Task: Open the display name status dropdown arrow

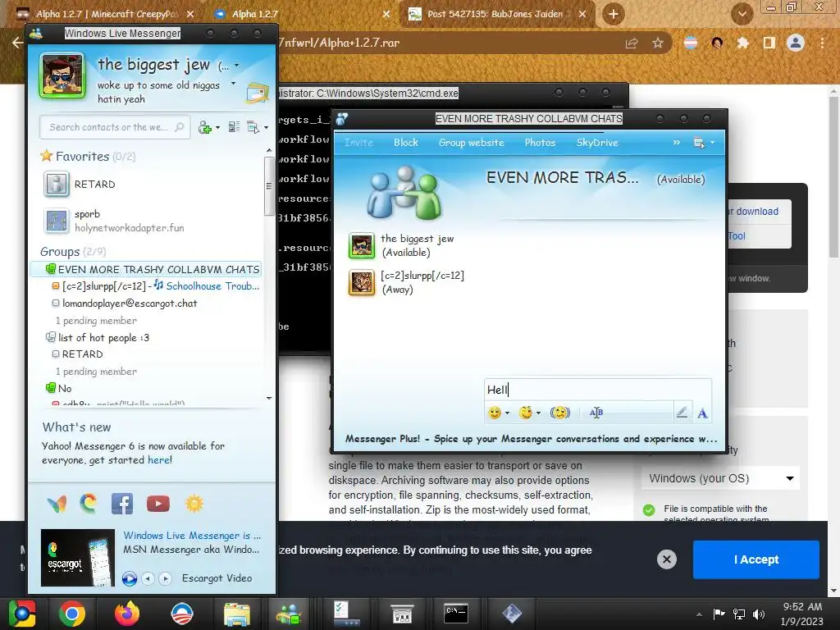Action: [237, 66]
